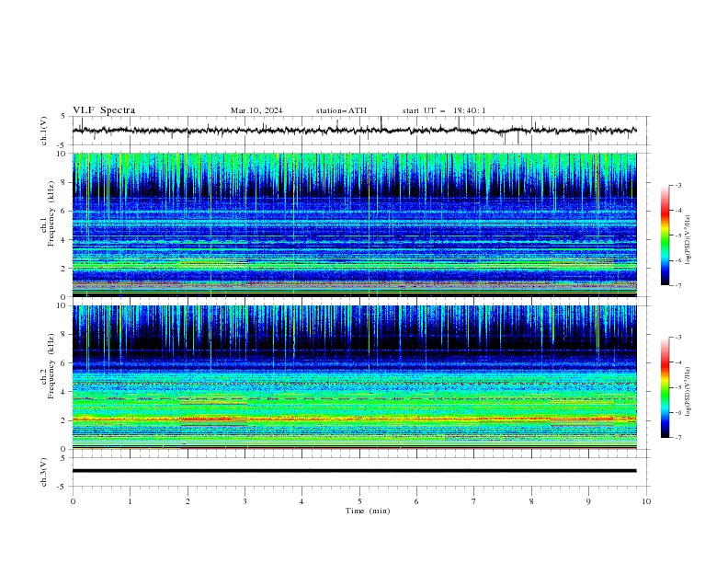Select the ch.2 "Frequency (kHz)" axis label
This screenshot has width=728, height=563.
(x=51, y=365)
